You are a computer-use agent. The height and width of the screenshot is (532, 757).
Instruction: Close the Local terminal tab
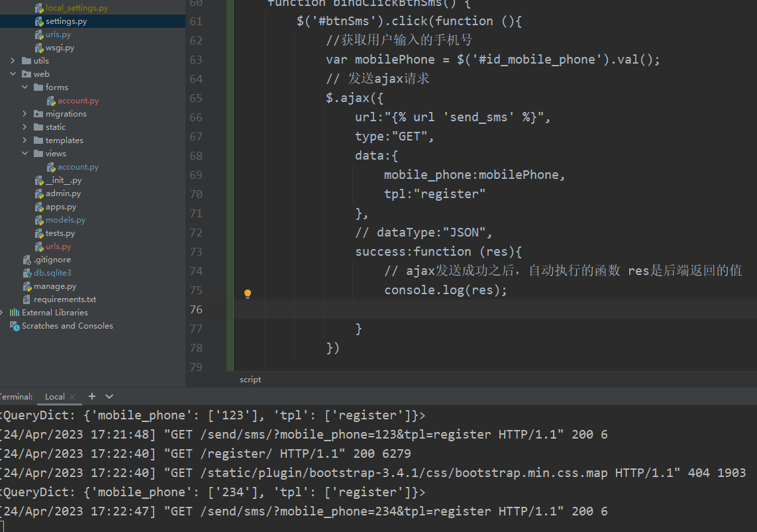[x=72, y=397]
